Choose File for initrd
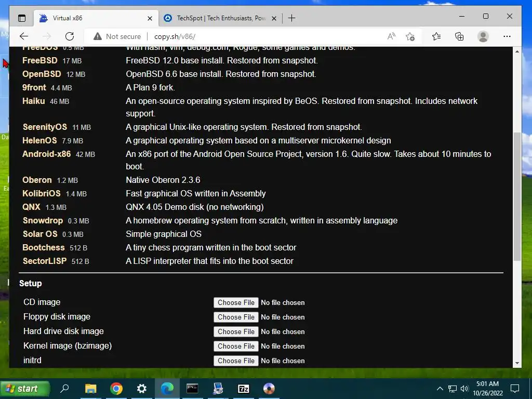This screenshot has height=399, width=532. pyautogui.click(x=236, y=361)
